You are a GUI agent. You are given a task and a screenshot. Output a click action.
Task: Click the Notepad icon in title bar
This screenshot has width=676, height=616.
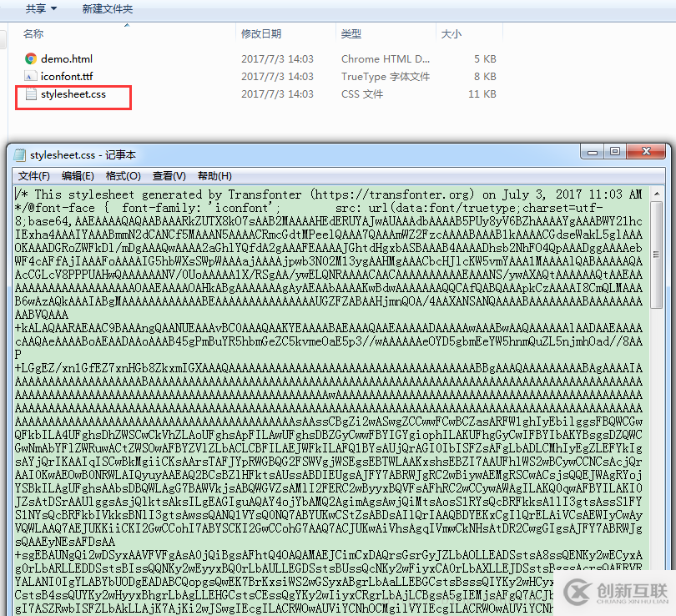19,154
